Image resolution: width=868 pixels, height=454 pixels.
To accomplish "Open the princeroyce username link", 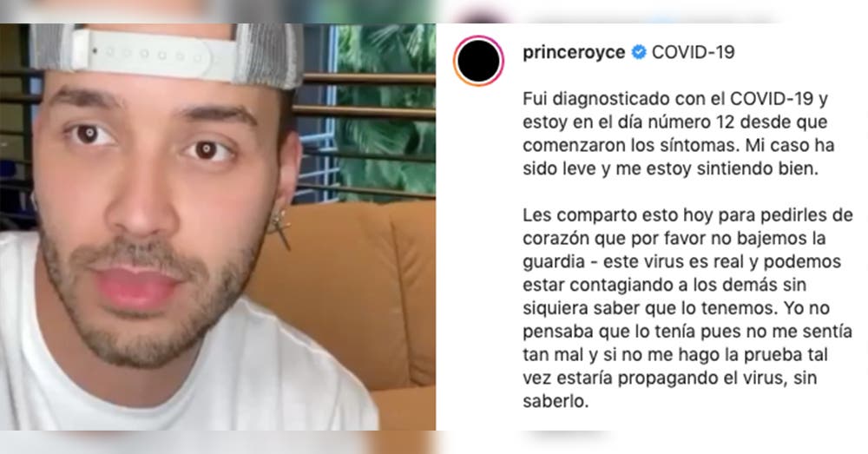I will click(574, 53).
